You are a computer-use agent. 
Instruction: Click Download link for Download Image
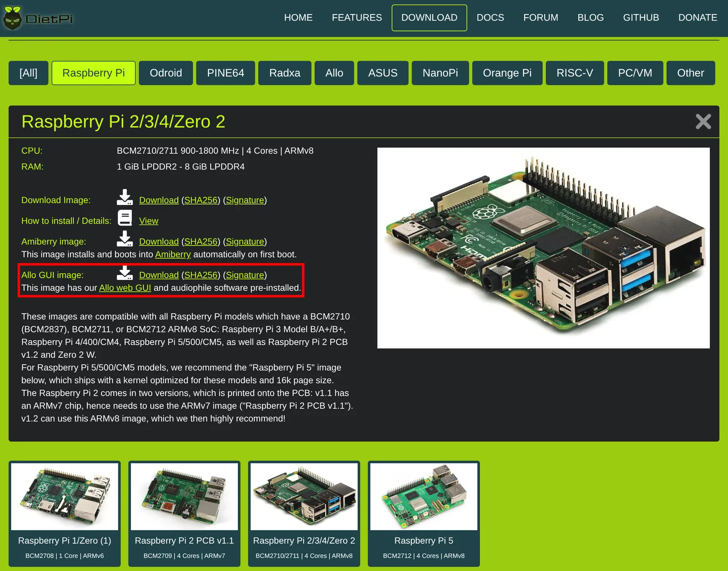159,200
